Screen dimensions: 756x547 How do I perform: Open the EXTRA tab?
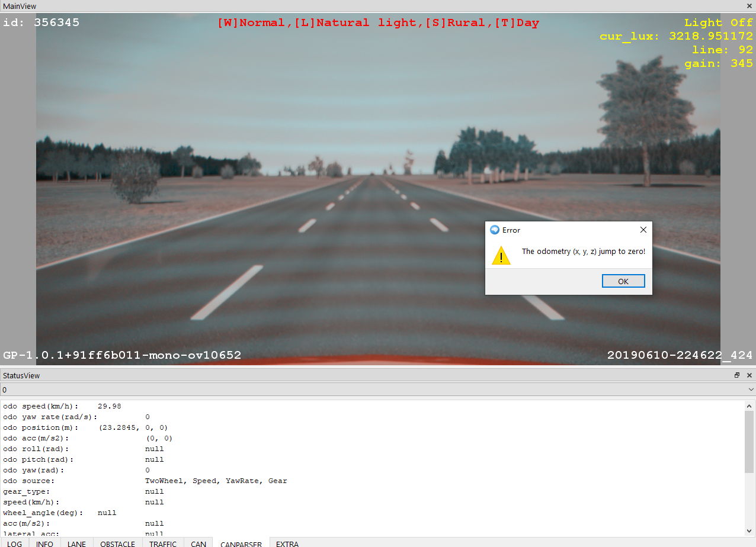pyautogui.click(x=287, y=543)
